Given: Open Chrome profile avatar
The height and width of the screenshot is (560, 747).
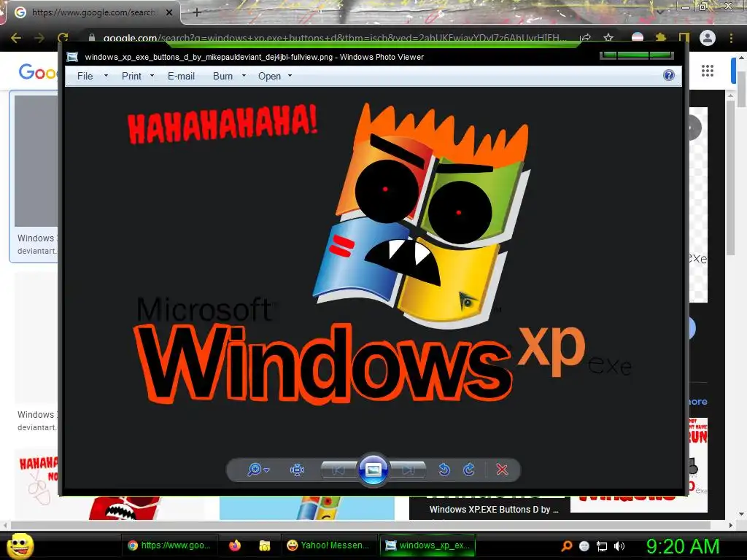Looking at the screenshot, I should pos(708,38).
